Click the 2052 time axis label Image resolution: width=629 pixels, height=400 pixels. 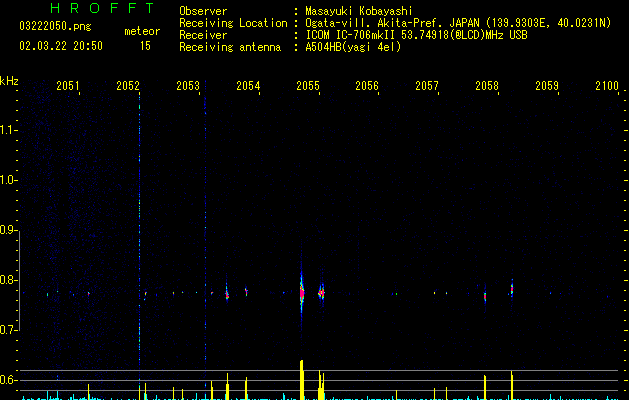coord(128,86)
